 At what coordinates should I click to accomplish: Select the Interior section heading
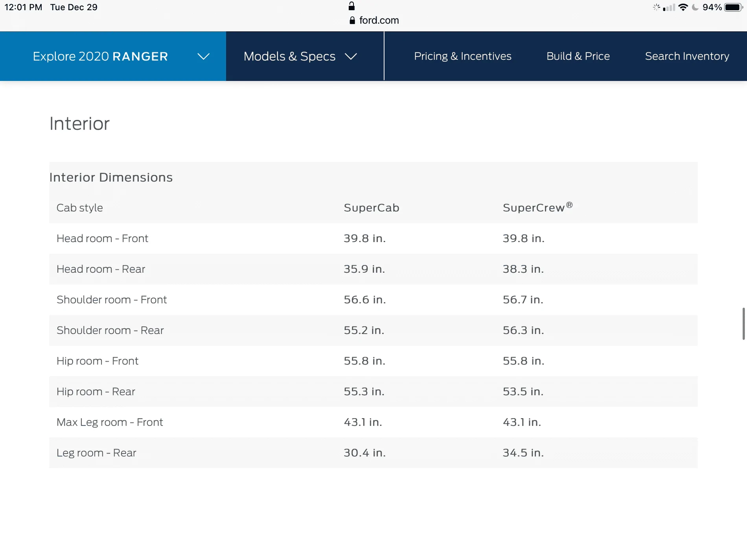coord(79,124)
